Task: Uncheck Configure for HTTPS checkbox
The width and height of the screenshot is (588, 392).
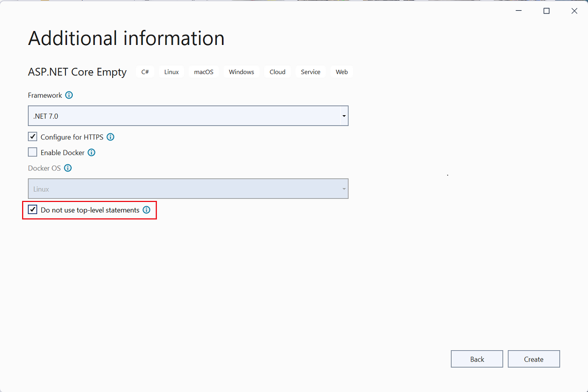Action: [x=33, y=136]
